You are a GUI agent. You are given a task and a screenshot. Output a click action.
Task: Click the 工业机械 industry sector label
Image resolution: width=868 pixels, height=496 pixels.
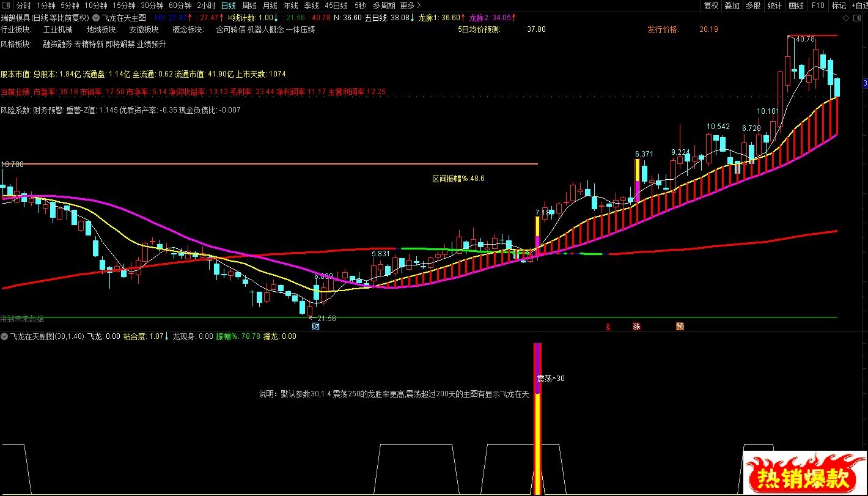(58, 29)
